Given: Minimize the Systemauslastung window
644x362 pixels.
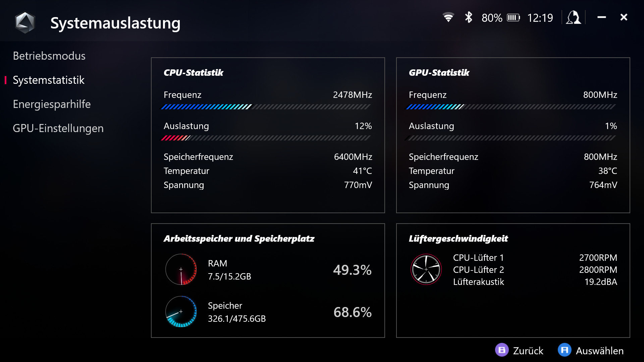Looking at the screenshot, I should click(x=601, y=17).
